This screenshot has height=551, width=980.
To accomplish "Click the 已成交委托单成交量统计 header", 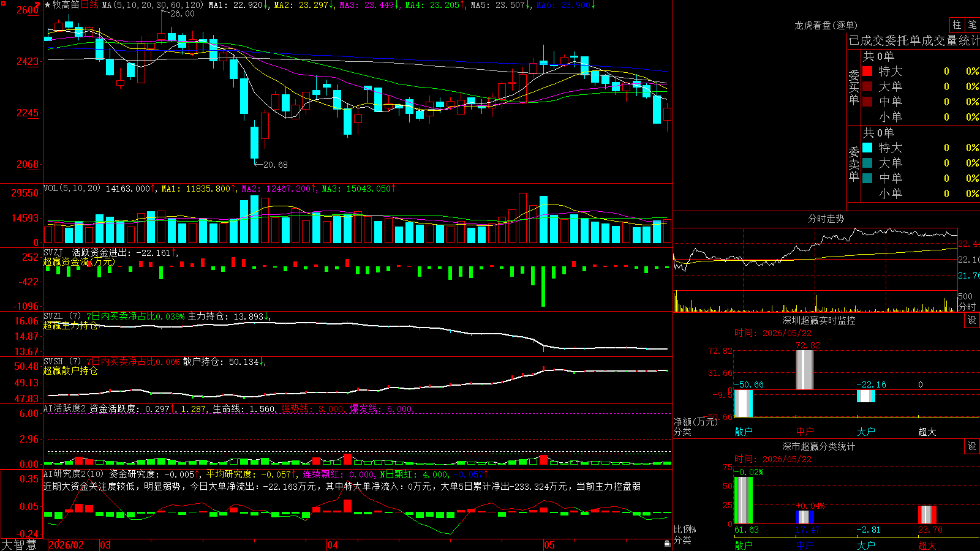I will point(914,40).
